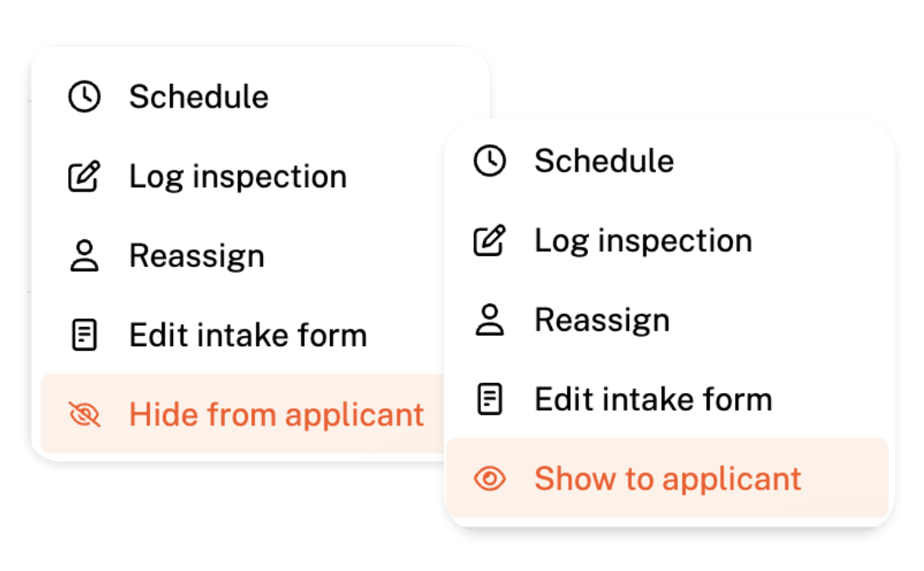Click the document icon beside left Edit intake form
Screen dimensions: 924x571
point(84,336)
